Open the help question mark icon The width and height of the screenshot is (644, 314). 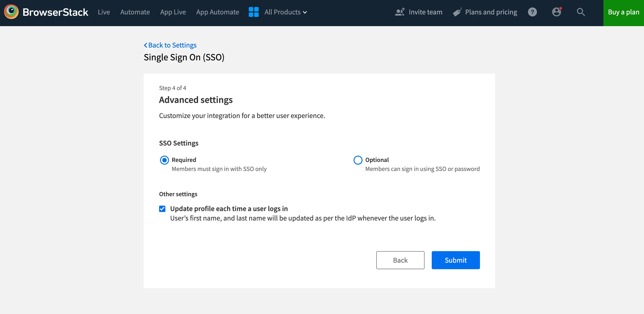tap(532, 12)
